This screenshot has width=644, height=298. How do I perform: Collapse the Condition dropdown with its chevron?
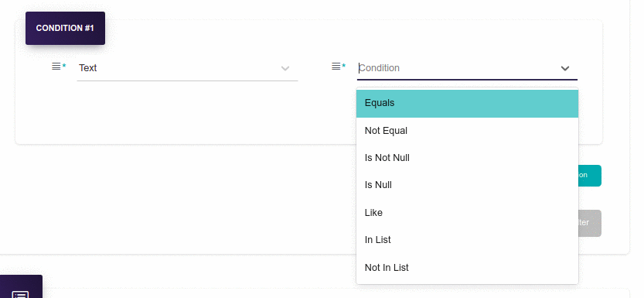[x=565, y=68]
